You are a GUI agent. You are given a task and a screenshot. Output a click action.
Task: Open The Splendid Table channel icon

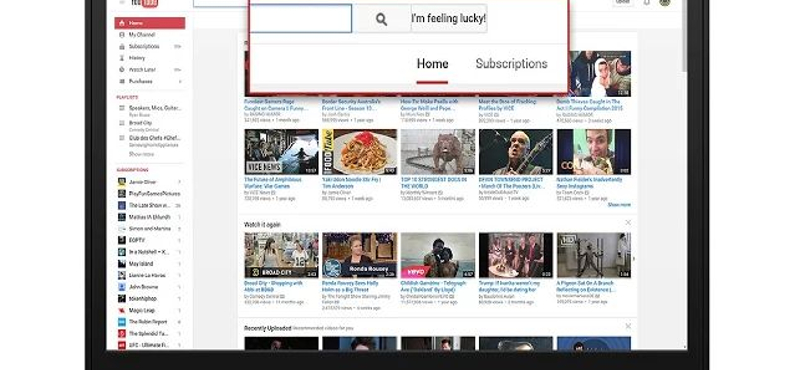pos(121,334)
